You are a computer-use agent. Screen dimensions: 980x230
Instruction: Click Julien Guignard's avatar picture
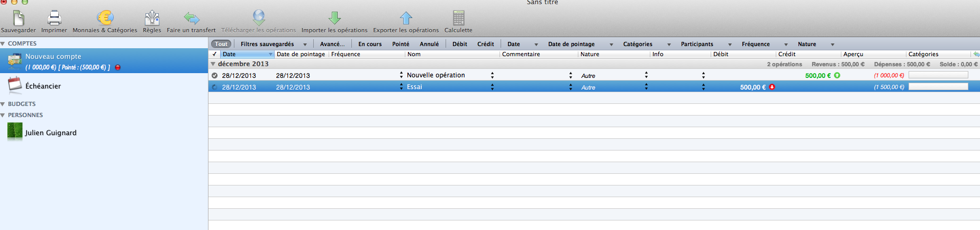coord(15,131)
